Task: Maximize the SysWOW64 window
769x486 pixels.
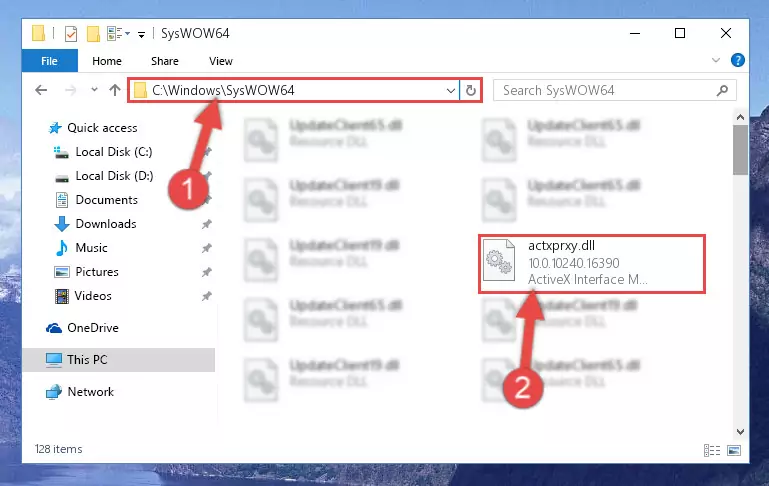Action: (680, 33)
